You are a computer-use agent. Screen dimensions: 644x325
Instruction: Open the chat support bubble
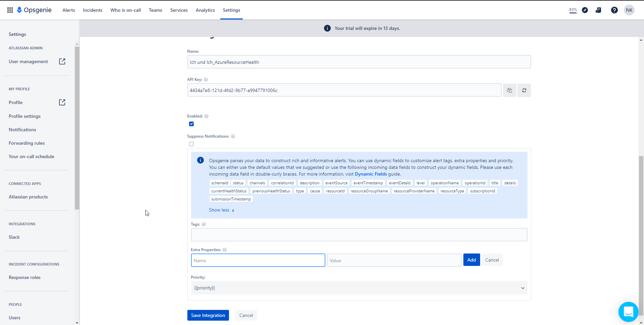[628, 312]
